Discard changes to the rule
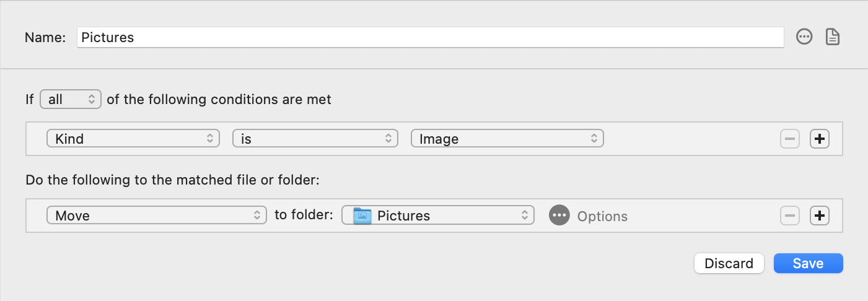 (x=729, y=263)
